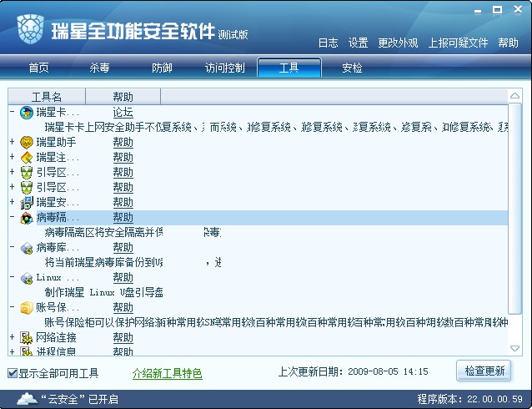Switch to the 安检 tab

(x=352, y=68)
